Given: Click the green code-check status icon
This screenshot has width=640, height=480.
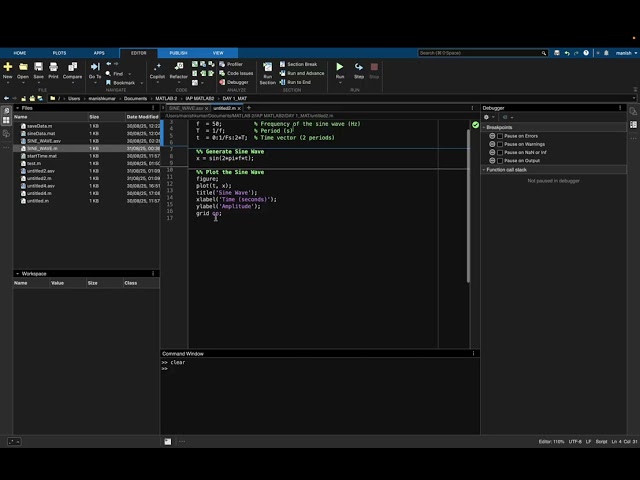Looking at the screenshot, I should coord(476,125).
